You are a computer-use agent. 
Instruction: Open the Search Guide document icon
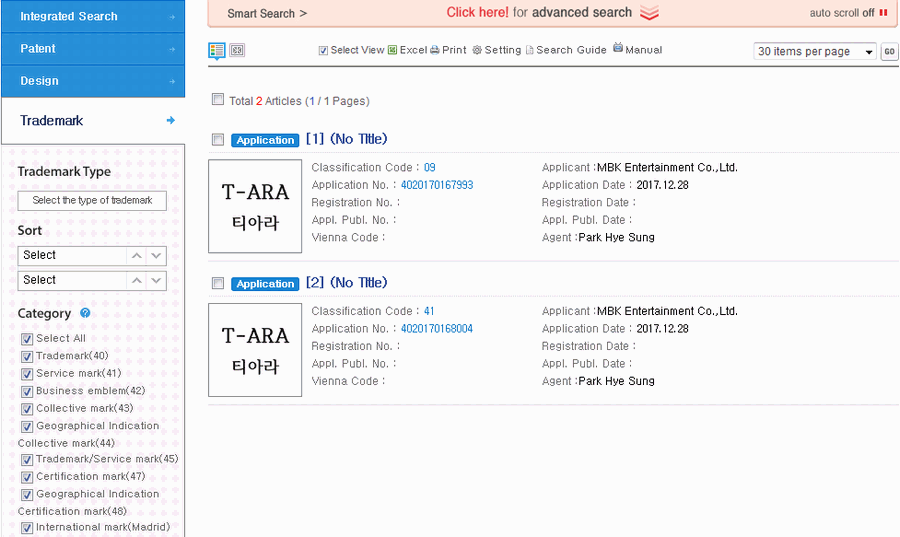click(530, 50)
